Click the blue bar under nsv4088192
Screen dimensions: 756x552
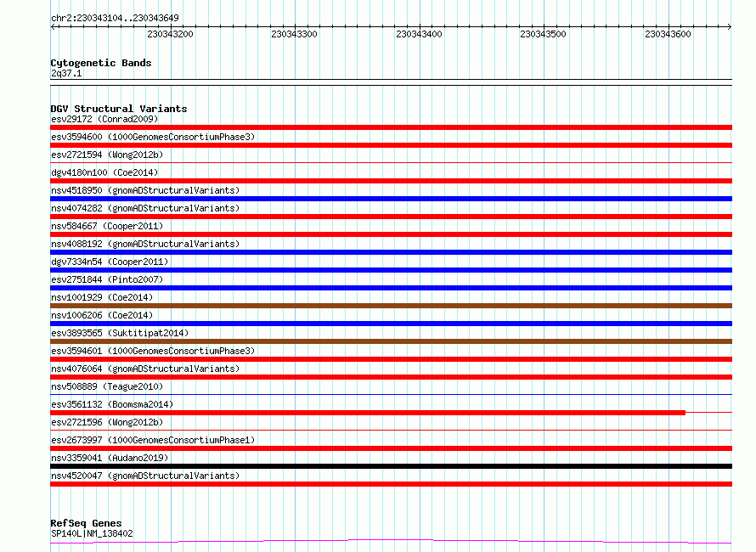click(x=391, y=252)
